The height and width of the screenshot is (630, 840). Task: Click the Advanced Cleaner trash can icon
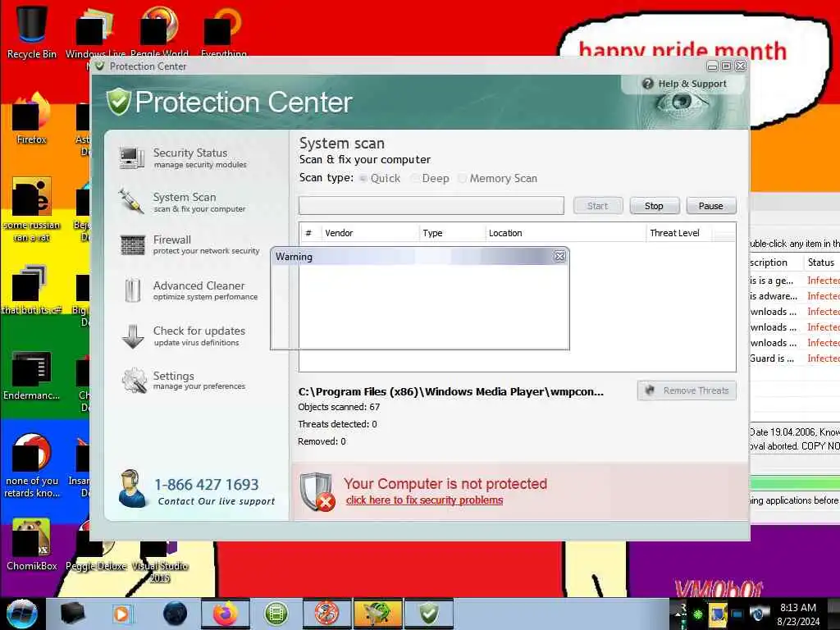click(132, 290)
